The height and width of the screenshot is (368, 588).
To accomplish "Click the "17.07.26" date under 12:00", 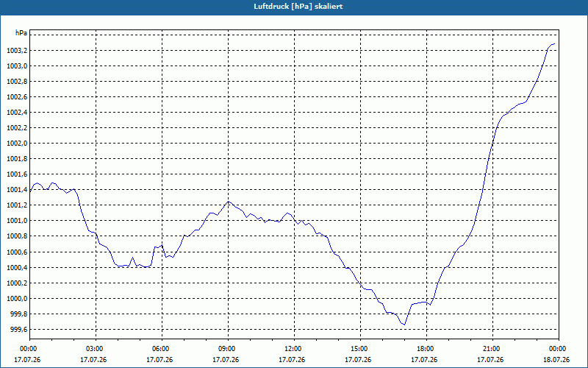I will pos(292,360).
